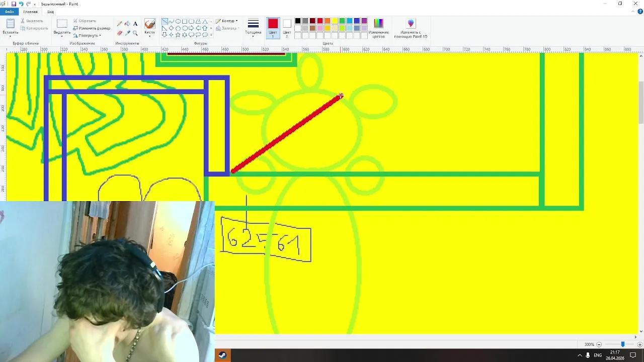Show hidden system tray icons chevron
This screenshot has width=644, height=362.
click(580, 355)
